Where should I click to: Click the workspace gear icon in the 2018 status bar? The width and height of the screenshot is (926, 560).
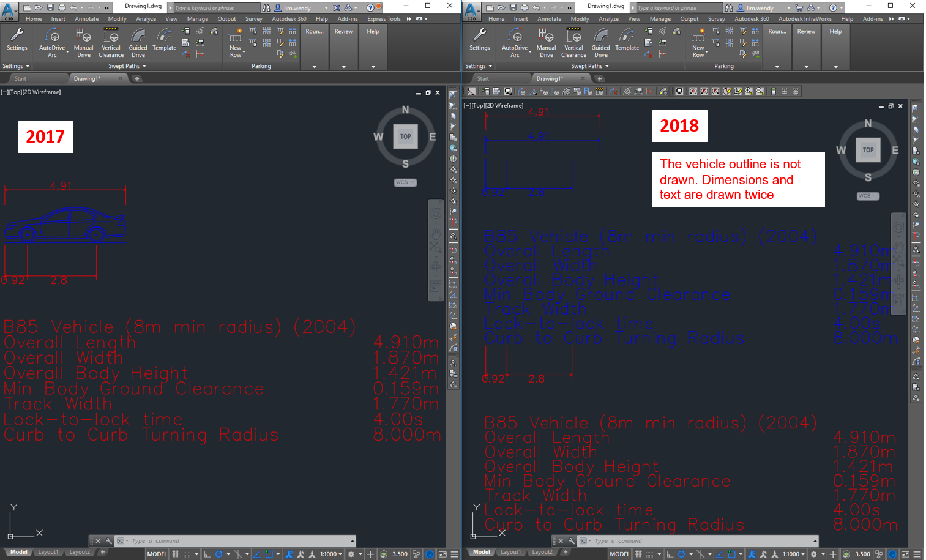point(813,554)
